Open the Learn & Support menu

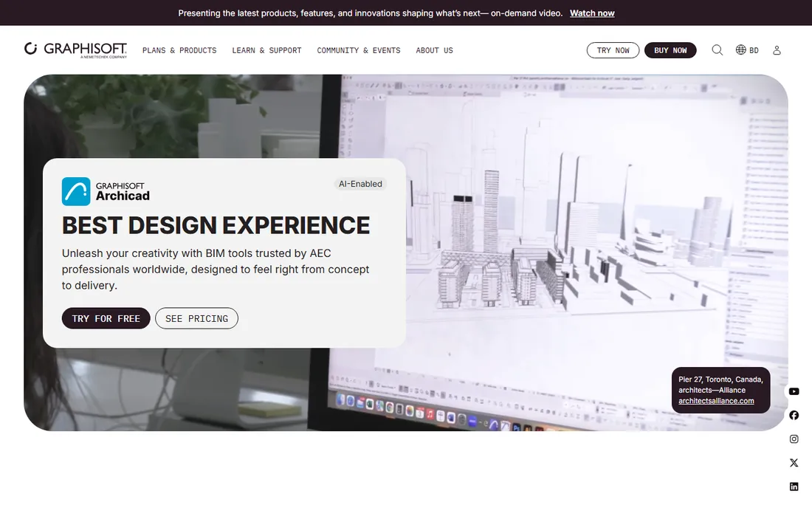point(266,50)
